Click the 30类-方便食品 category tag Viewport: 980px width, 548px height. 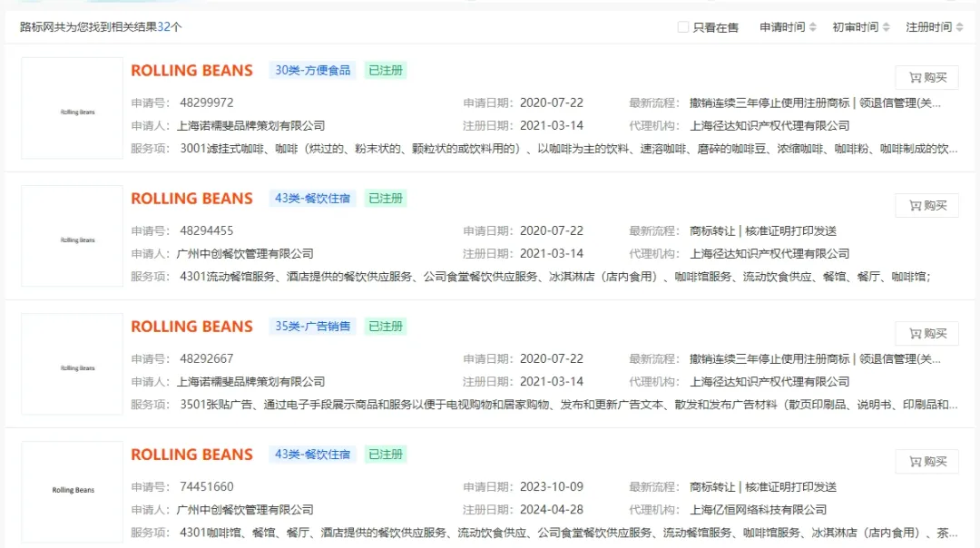pyautogui.click(x=312, y=70)
